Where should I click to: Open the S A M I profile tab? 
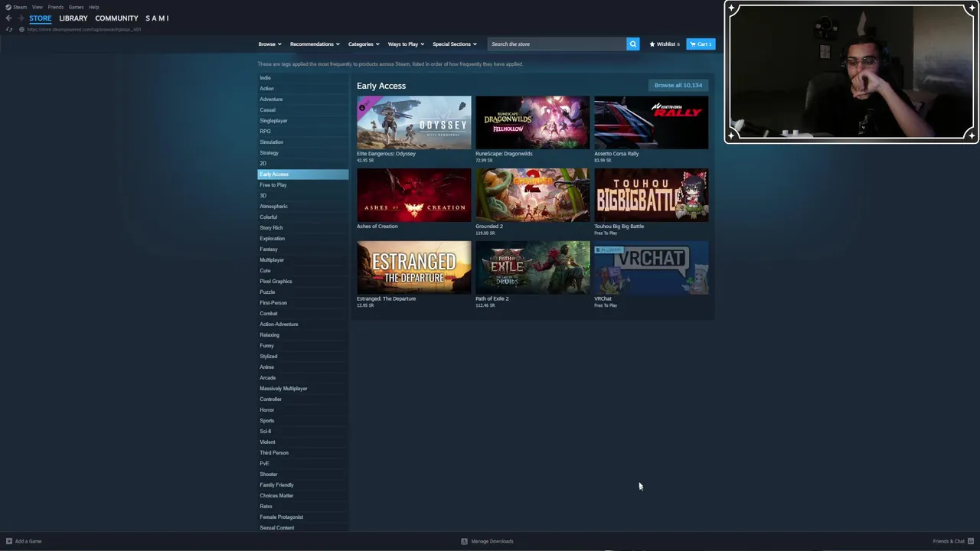pyautogui.click(x=157, y=18)
